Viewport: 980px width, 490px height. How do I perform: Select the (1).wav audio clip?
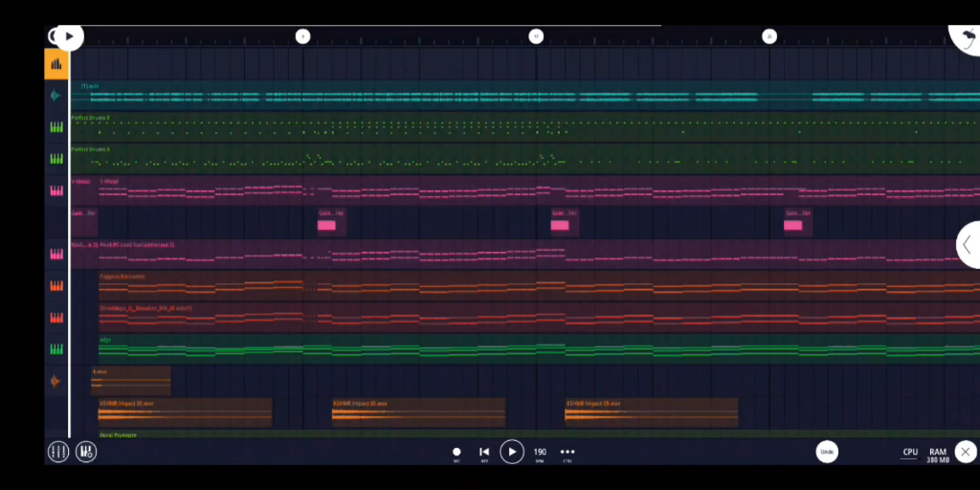525,96
